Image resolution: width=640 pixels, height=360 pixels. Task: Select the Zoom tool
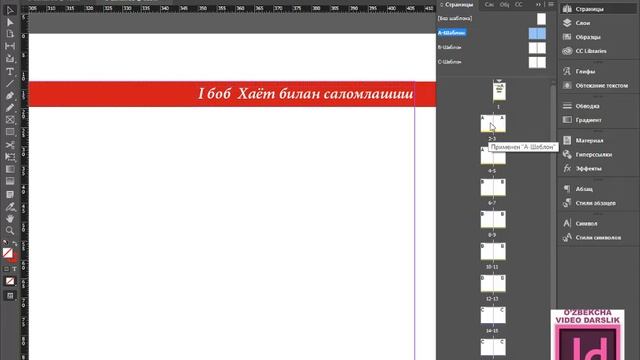coord(10,231)
